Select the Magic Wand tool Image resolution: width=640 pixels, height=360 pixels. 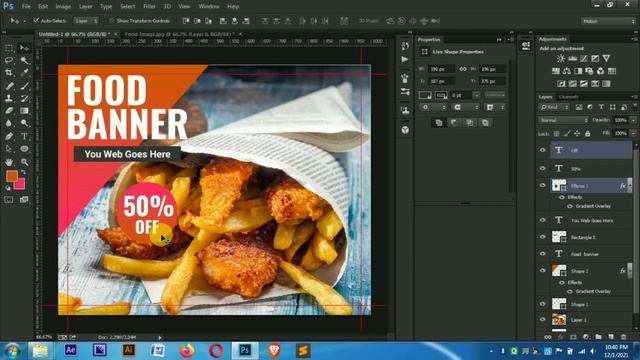click(24, 60)
